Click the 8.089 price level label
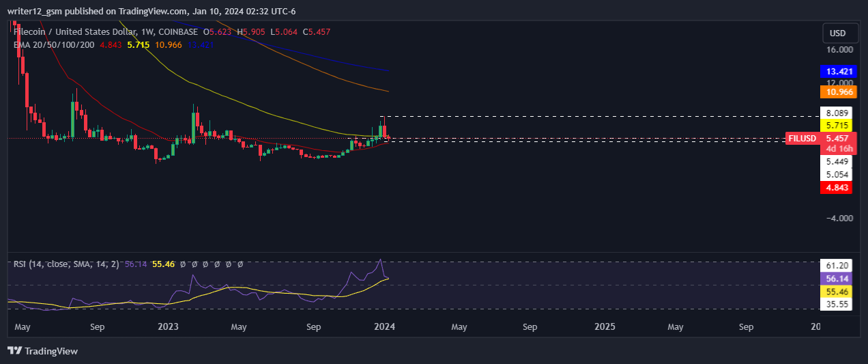868x364 pixels. click(x=836, y=113)
